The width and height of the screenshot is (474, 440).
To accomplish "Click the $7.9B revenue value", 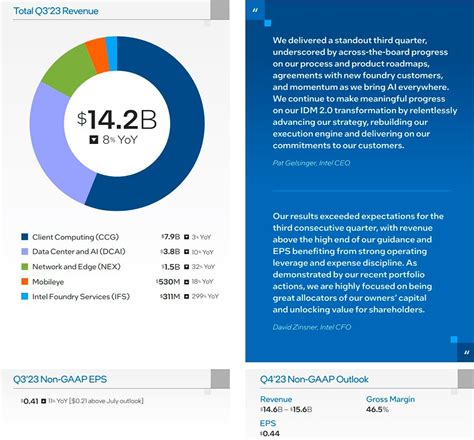I will coord(171,237).
